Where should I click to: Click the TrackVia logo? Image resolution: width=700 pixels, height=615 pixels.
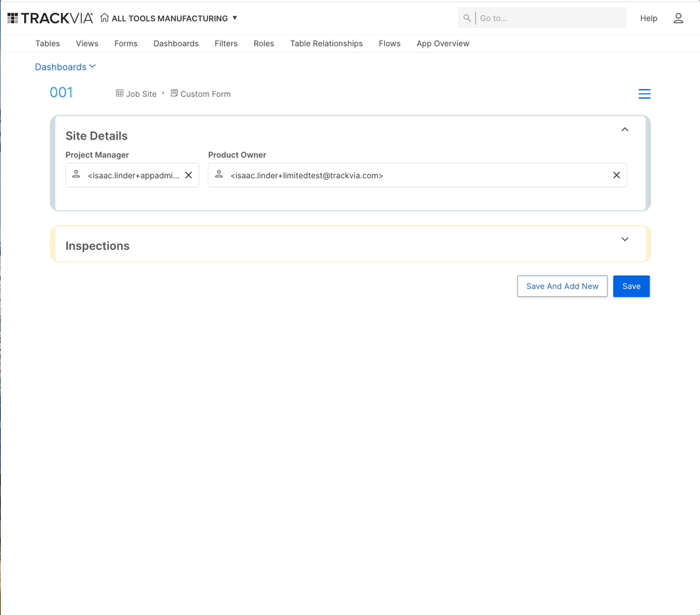pyautogui.click(x=50, y=19)
